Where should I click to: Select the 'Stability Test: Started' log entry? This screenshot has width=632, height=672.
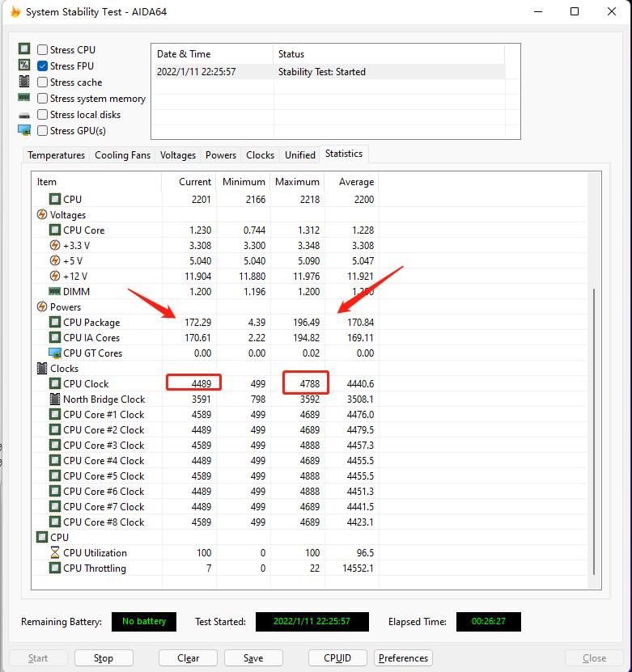point(328,72)
